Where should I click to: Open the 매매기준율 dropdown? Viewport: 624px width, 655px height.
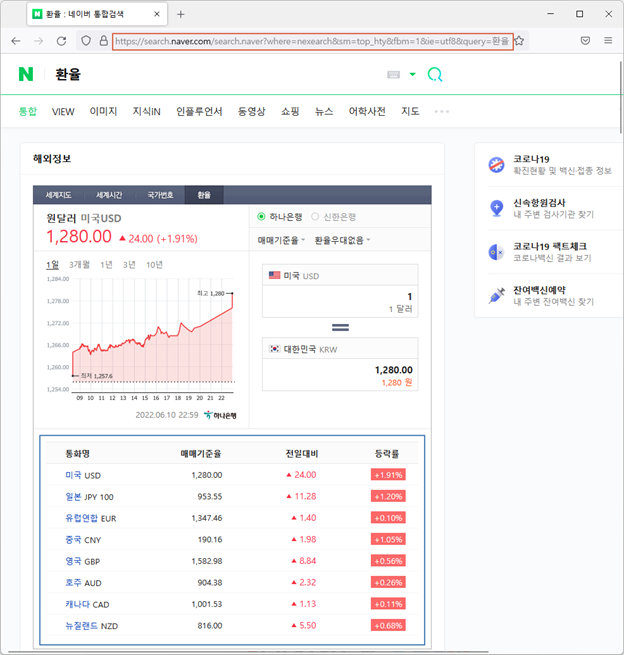point(281,240)
